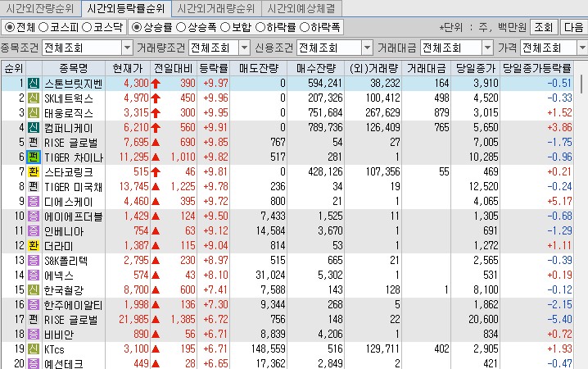
Task: Click the up triangle icon for KTcs
Action: (x=156, y=349)
